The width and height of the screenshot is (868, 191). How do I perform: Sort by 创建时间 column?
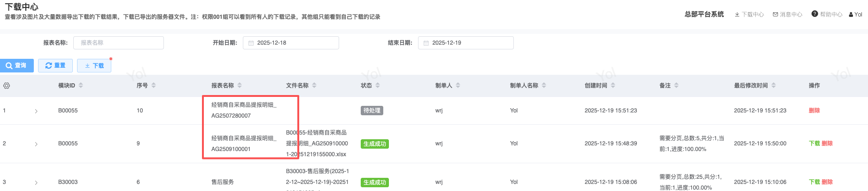[x=613, y=86]
